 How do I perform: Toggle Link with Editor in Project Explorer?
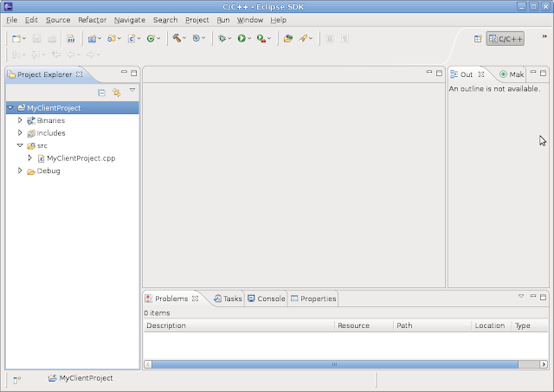click(x=116, y=93)
